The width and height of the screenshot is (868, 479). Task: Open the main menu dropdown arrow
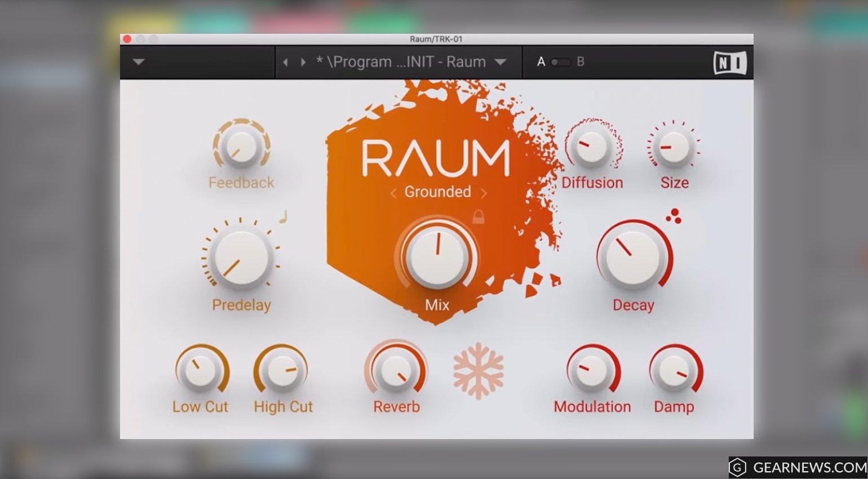138,62
